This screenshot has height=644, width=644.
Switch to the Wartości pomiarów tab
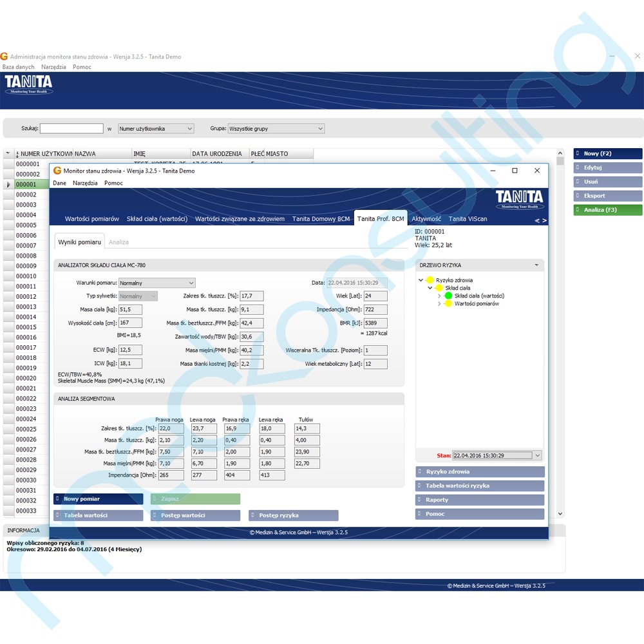[92, 219]
